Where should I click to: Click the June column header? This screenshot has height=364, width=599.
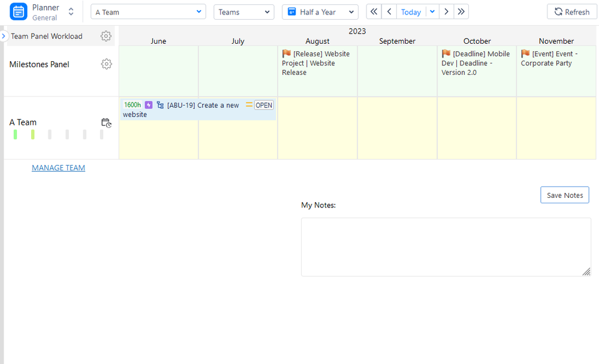point(158,41)
